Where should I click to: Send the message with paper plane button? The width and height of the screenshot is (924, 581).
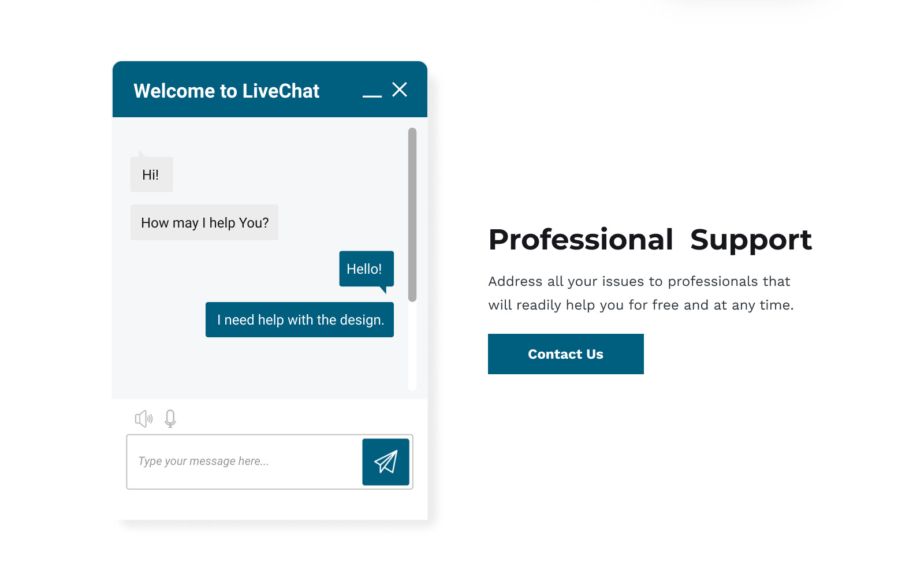(x=386, y=462)
